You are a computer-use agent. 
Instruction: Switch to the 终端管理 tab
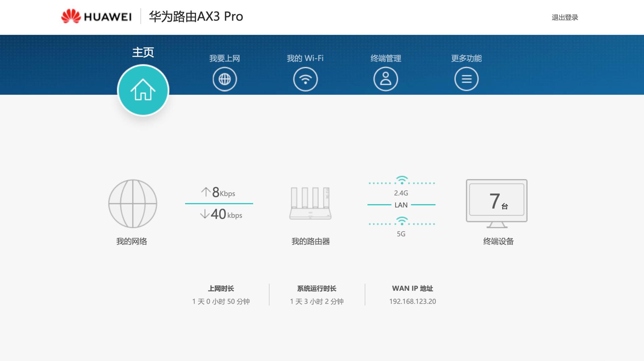(385, 58)
